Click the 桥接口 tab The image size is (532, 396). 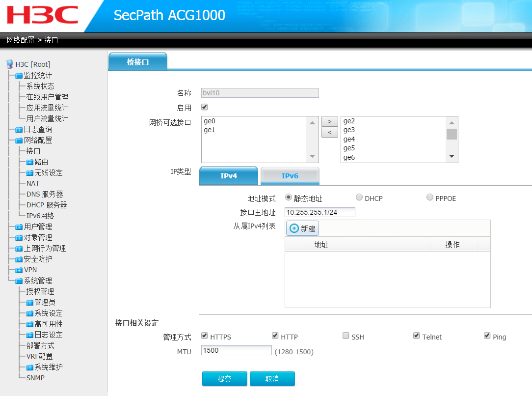(x=138, y=62)
